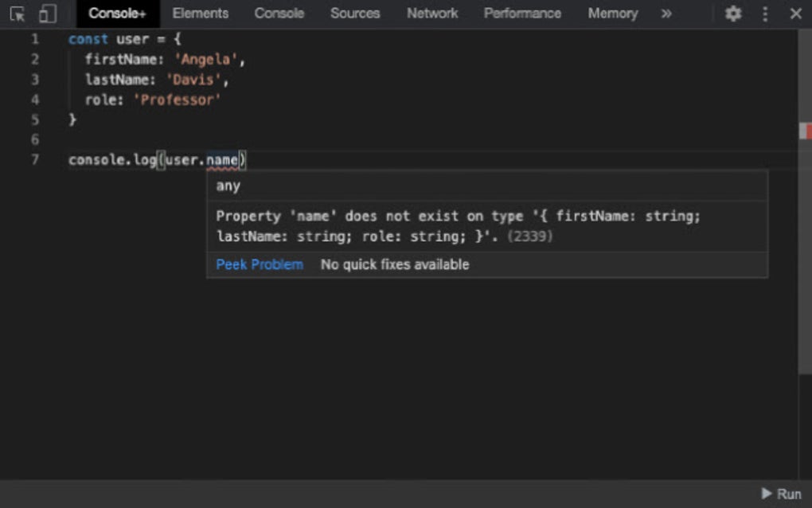Switch to the Elements tab
Viewport: 812px width, 508px height.
click(x=201, y=14)
